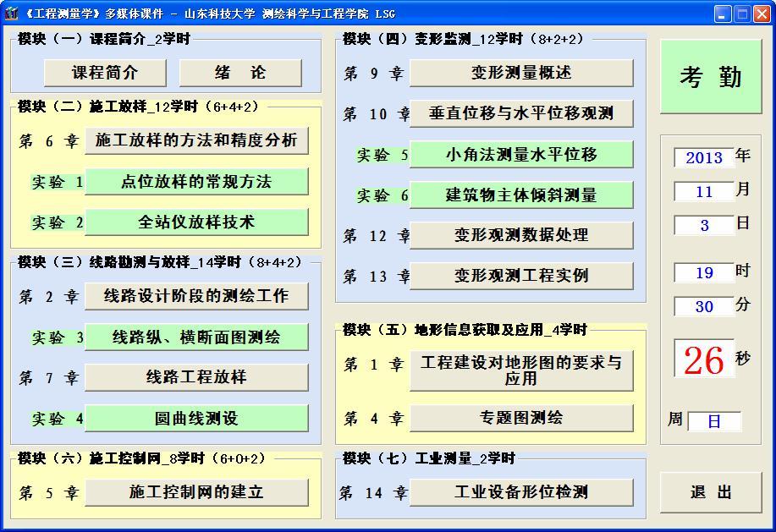This screenshot has height=532, width=776.
Task: Open chapter 14 工业设备形位检测
Action: click(x=522, y=492)
